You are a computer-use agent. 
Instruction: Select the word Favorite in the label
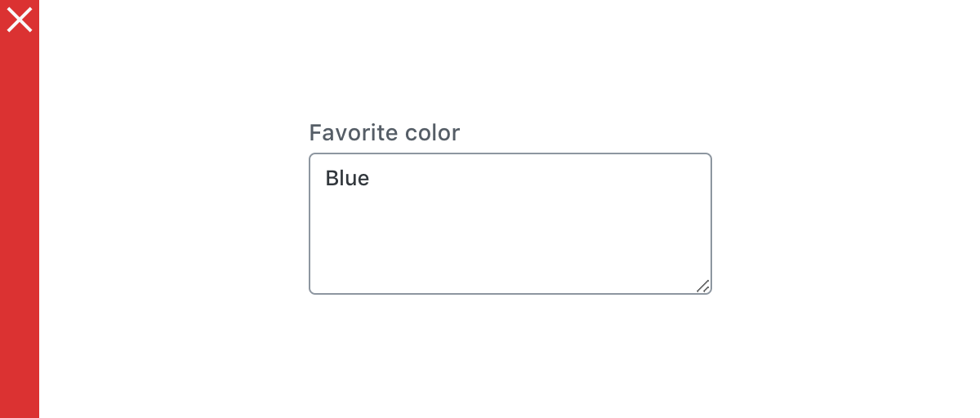pos(354,132)
